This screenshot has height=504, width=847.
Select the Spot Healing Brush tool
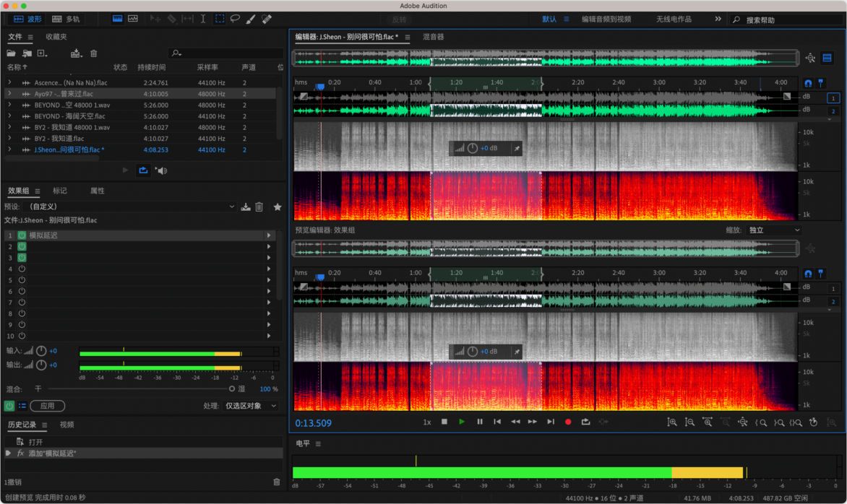(x=267, y=19)
